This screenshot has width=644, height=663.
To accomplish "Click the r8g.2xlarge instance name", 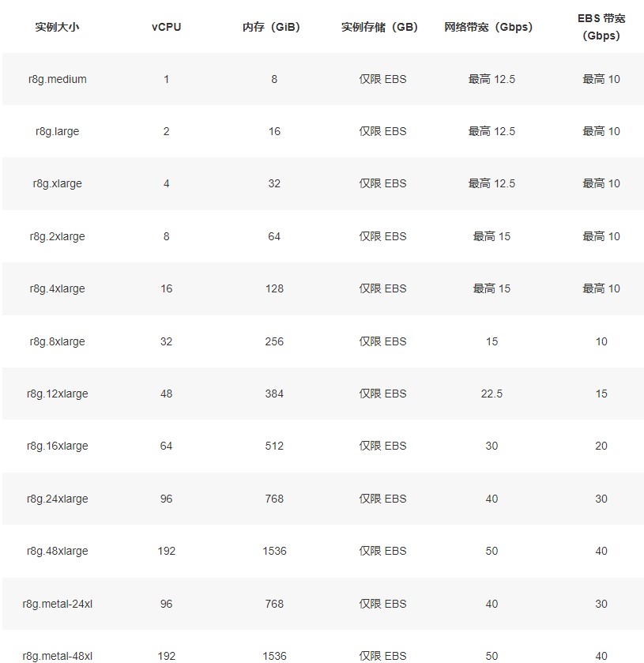I will (x=57, y=236).
